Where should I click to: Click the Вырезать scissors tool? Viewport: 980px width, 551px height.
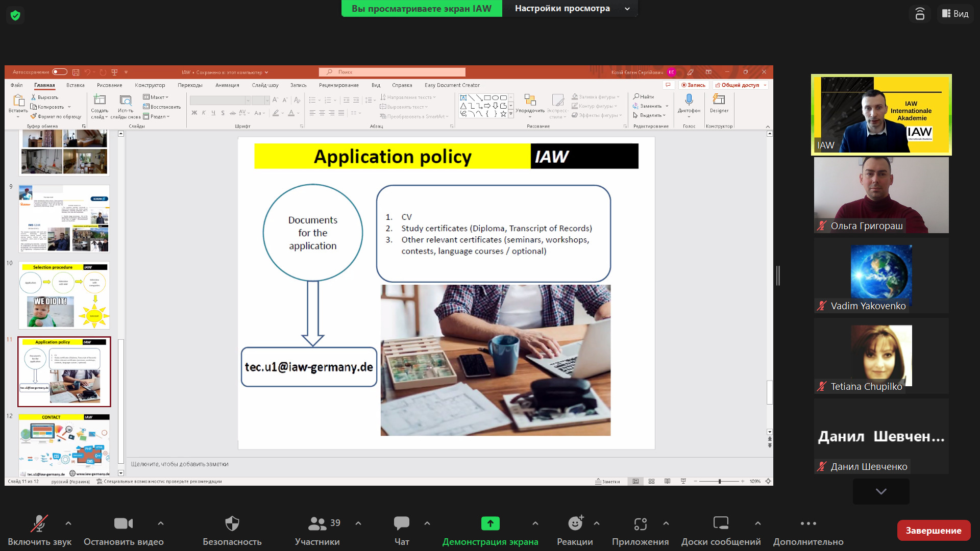pos(44,97)
